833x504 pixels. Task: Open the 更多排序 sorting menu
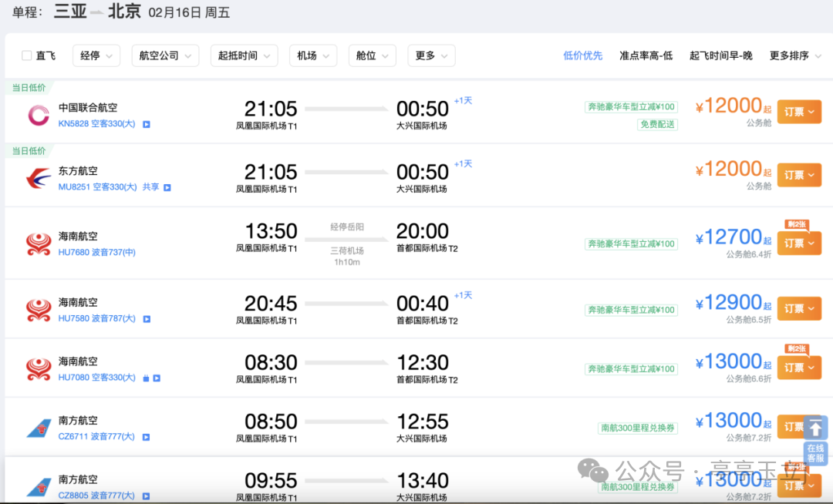point(794,55)
